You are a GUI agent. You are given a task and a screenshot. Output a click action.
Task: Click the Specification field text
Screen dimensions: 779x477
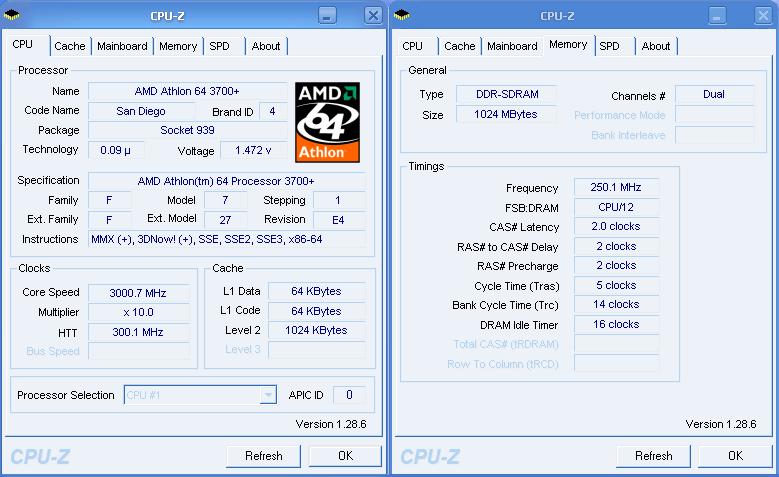[x=226, y=181]
